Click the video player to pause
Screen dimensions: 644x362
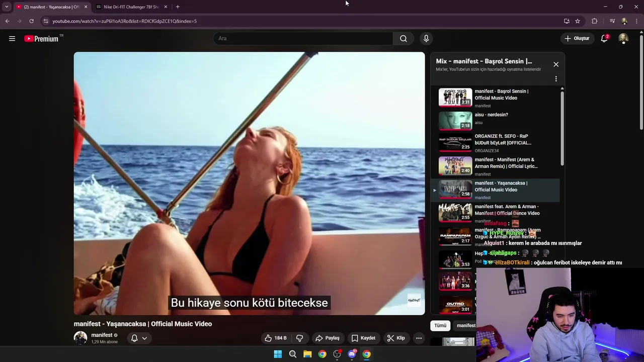pyautogui.click(x=249, y=184)
